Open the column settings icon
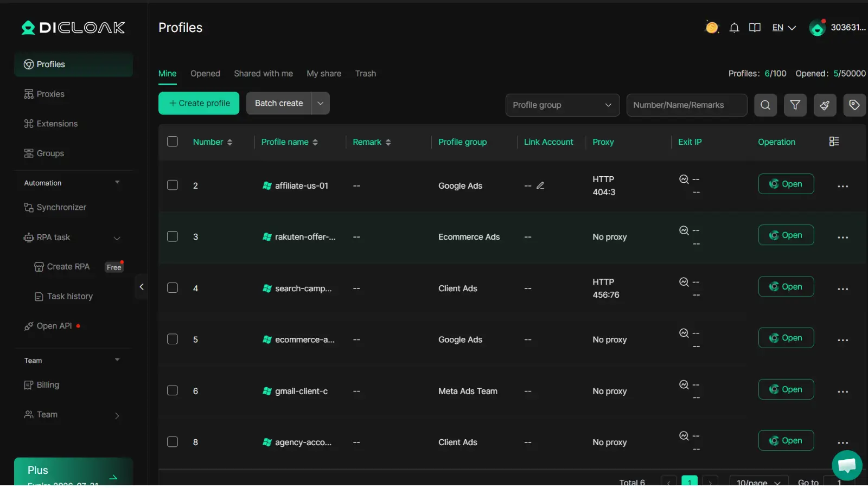868x488 pixels. click(x=834, y=142)
